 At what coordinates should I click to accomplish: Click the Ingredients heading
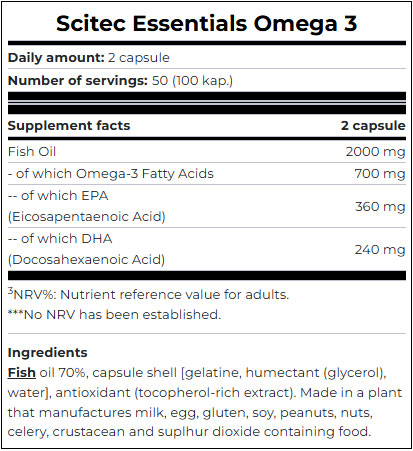(48, 353)
